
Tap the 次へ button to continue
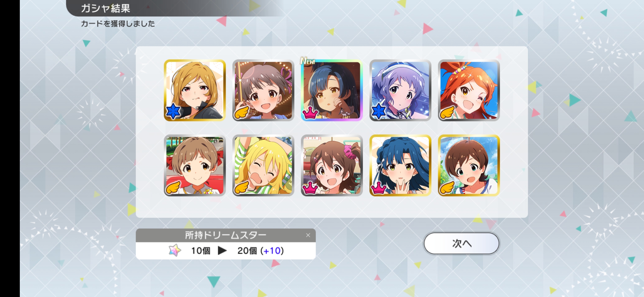pos(461,243)
